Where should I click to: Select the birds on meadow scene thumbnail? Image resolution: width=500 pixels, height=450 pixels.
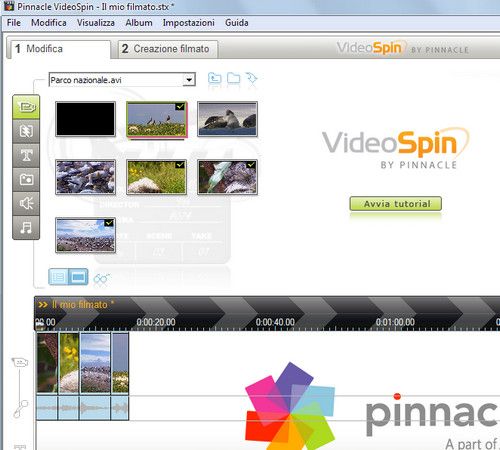[x=156, y=119]
